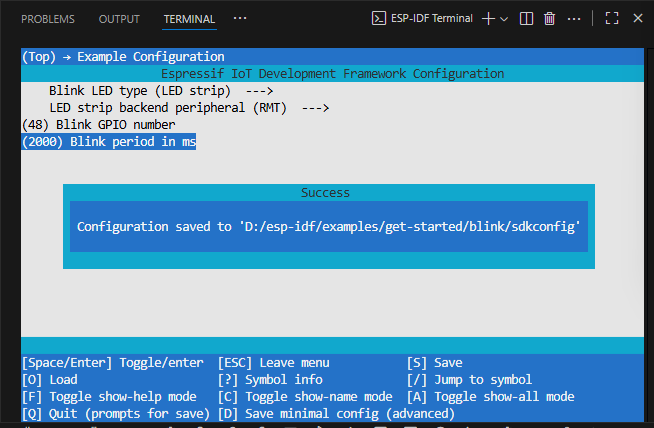Split the terminal pane
Screen dimensions: 654x428
coord(526,19)
